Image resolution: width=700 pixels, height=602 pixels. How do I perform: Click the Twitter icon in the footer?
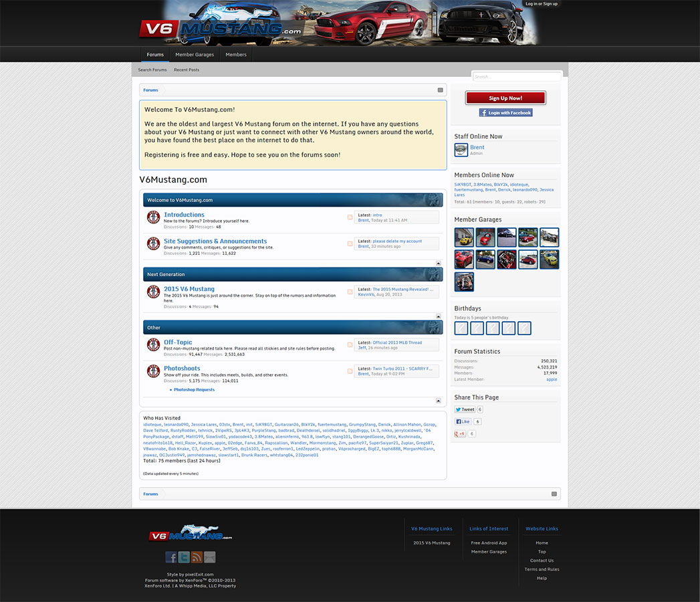[184, 557]
